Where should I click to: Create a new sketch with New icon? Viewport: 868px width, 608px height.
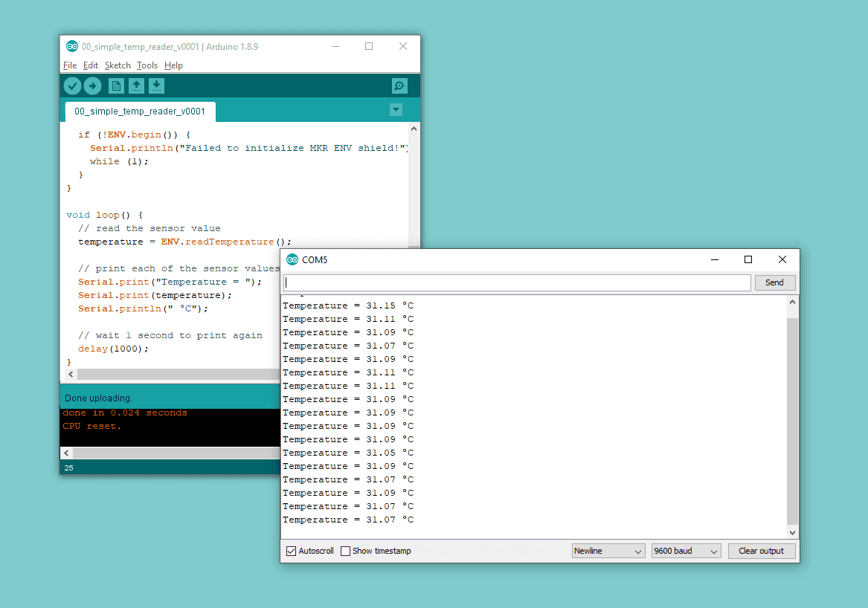pos(116,86)
